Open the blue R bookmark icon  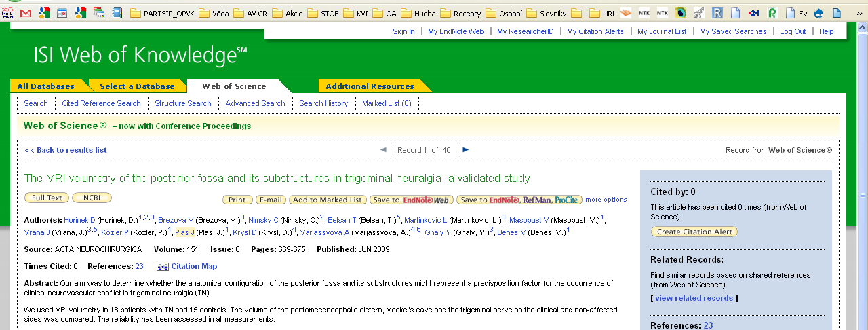click(717, 12)
